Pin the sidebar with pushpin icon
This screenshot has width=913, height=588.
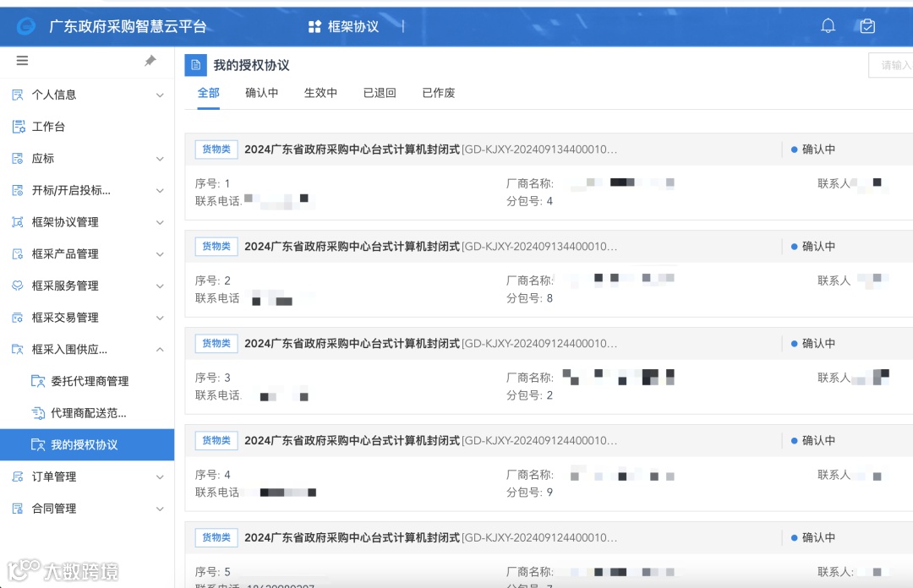coord(150,61)
